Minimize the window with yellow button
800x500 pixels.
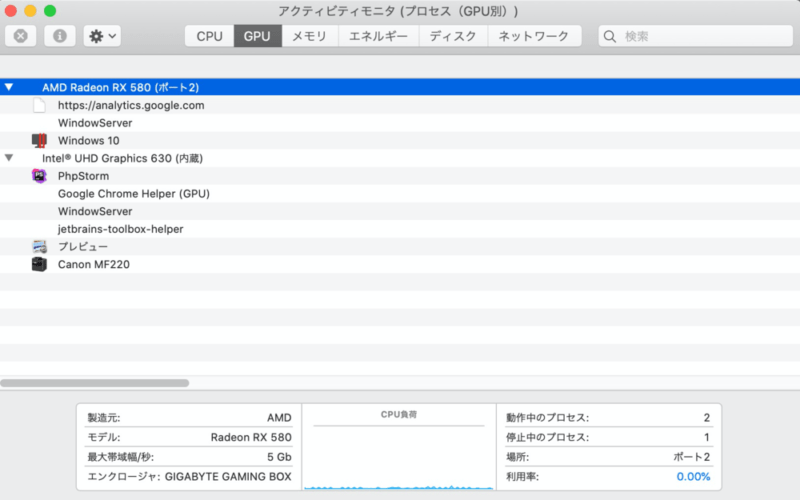30,11
